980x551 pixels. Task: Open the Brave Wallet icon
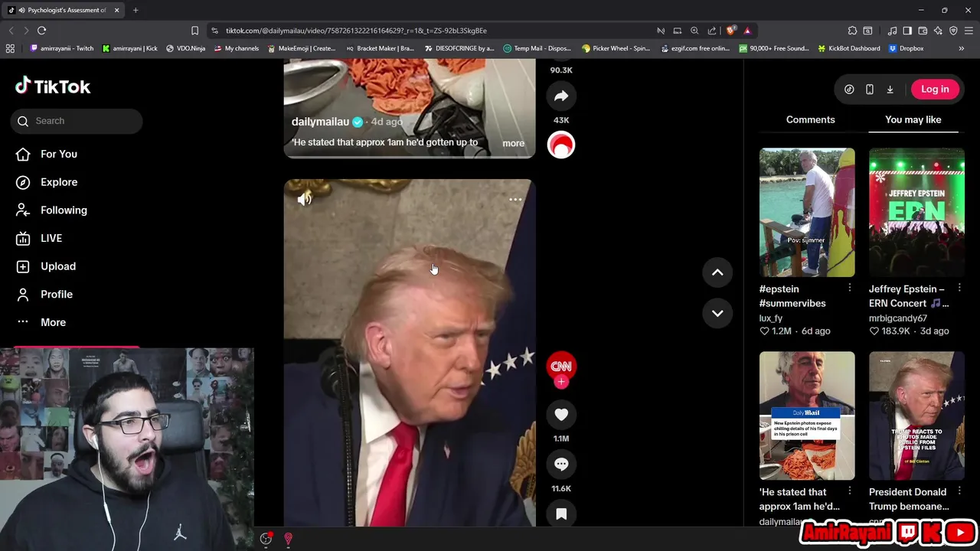(923, 31)
